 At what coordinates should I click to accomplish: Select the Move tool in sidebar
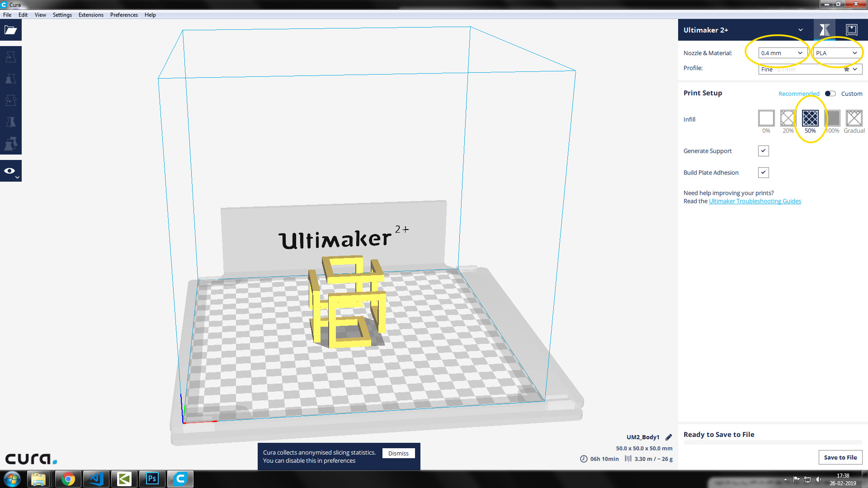[10, 57]
